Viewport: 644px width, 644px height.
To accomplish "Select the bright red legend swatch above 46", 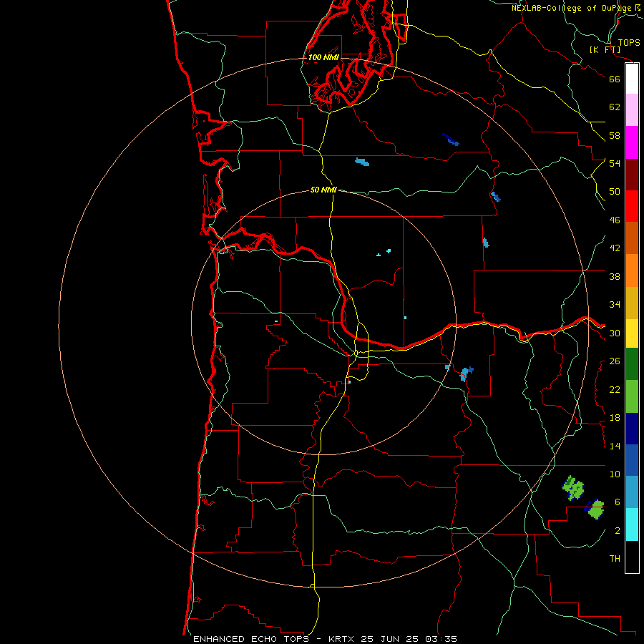I will coord(632,206).
